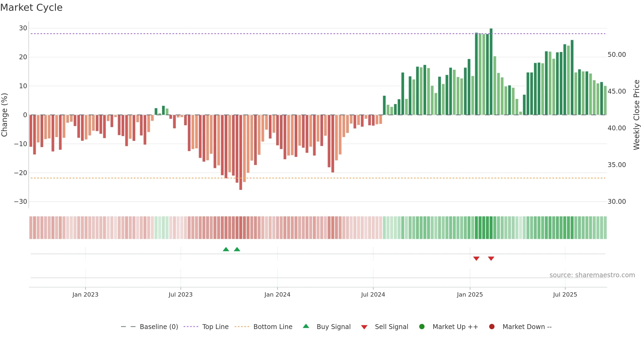Click the Sell Signal legend triangle icon
The width and height of the screenshot is (644, 362).
tap(364, 327)
